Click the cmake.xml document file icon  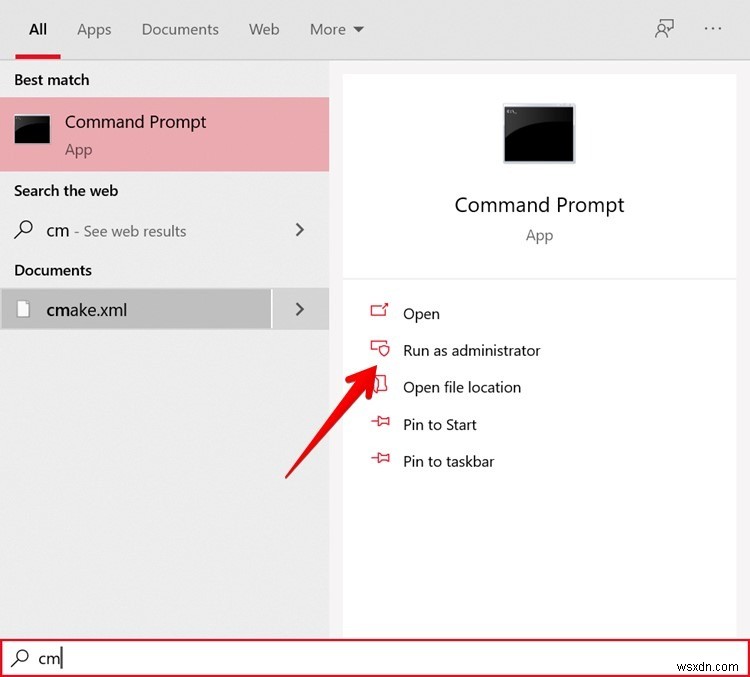(23, 309)
